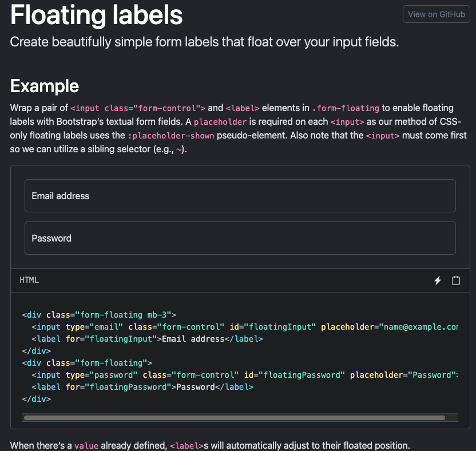Click the .form-floating inline code text
This screenshot has height=451, width=476.
pyautogui.click(x=346, y=108)
